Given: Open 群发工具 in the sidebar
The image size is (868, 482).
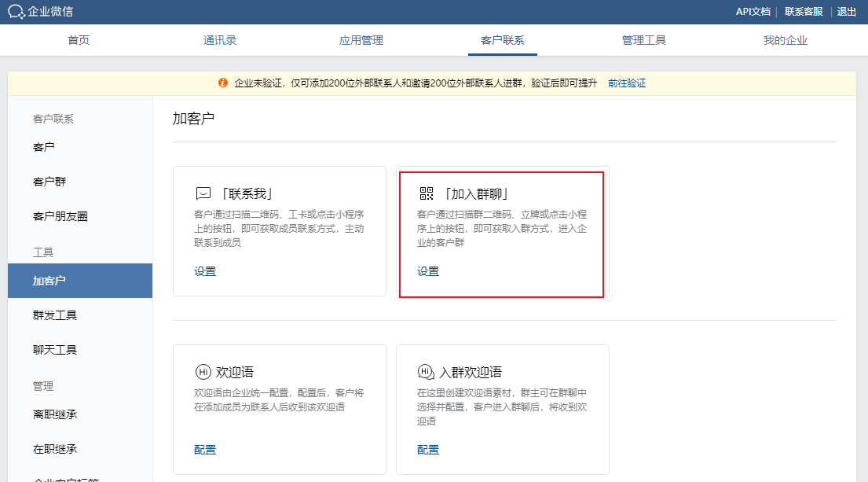Looking at the screenshot, I should tap(55, 315).
